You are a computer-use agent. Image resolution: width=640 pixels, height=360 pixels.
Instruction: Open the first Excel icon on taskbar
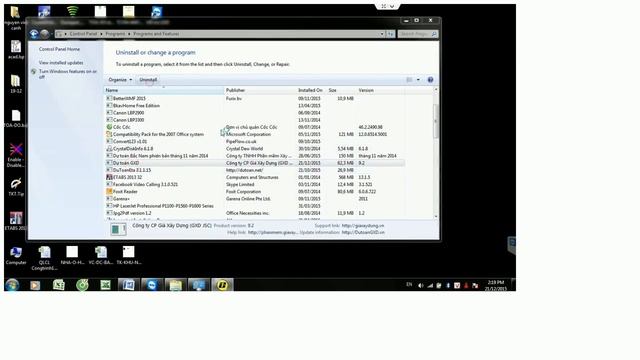pyautogui.click(x=59, y=285)
